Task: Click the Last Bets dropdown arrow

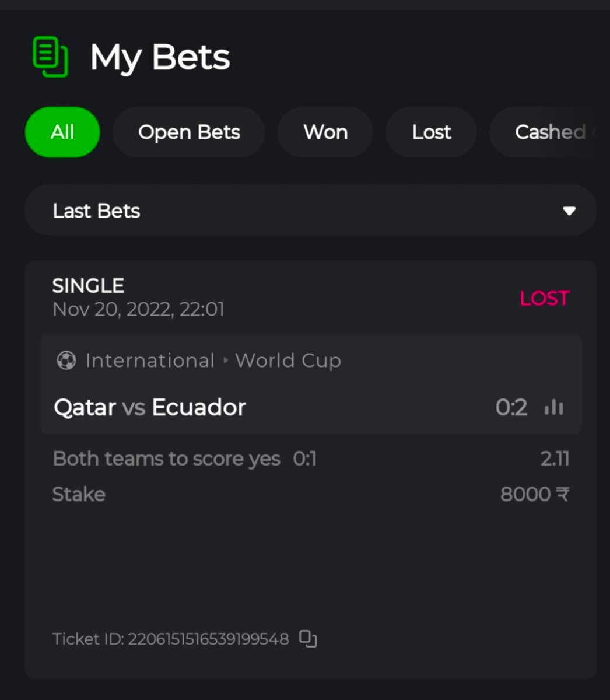Action: pyautogui.click(x=569, y=211)
